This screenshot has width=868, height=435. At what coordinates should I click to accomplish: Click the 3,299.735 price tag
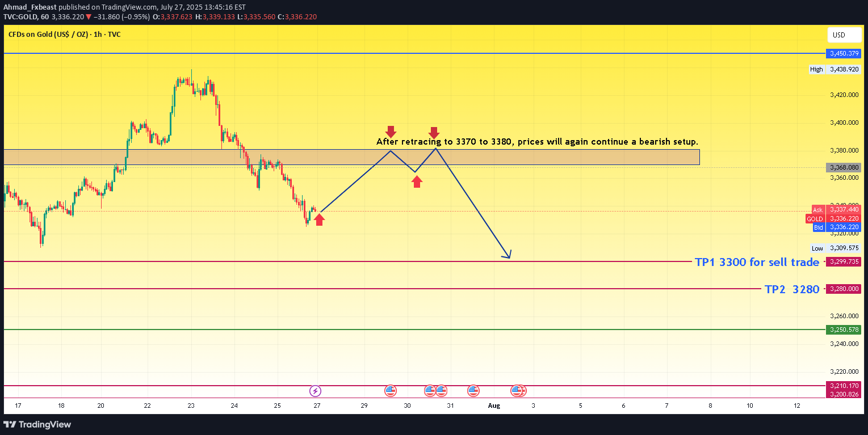845,261
